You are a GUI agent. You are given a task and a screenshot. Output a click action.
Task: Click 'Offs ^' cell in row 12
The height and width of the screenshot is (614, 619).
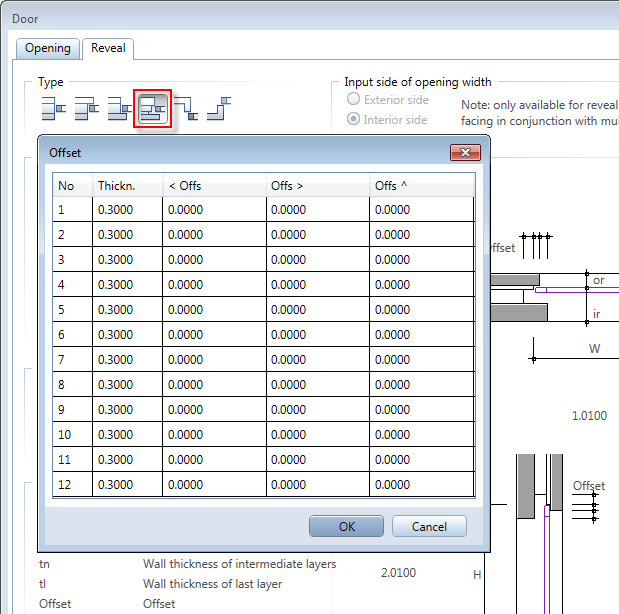tap(421, 485)
